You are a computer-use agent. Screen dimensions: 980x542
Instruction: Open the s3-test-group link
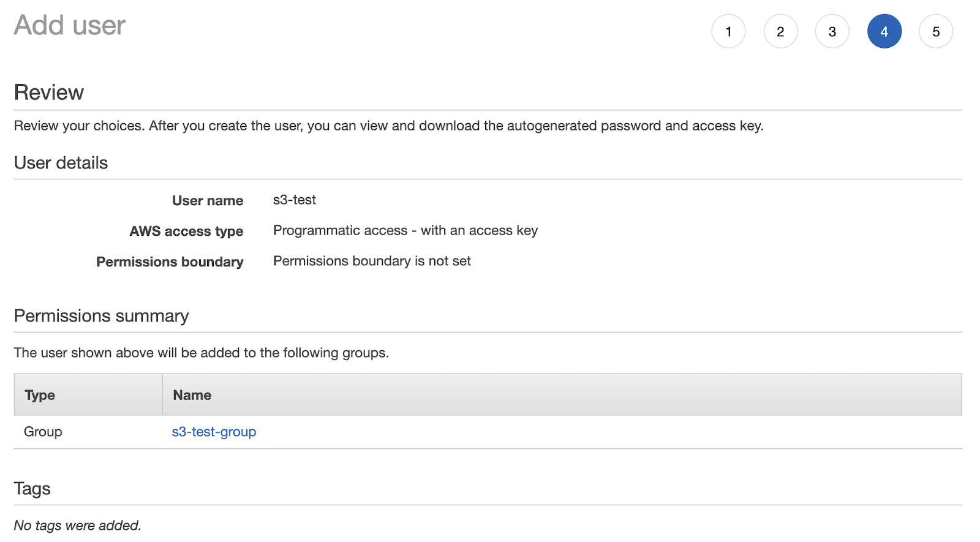(x=214, y=432)
